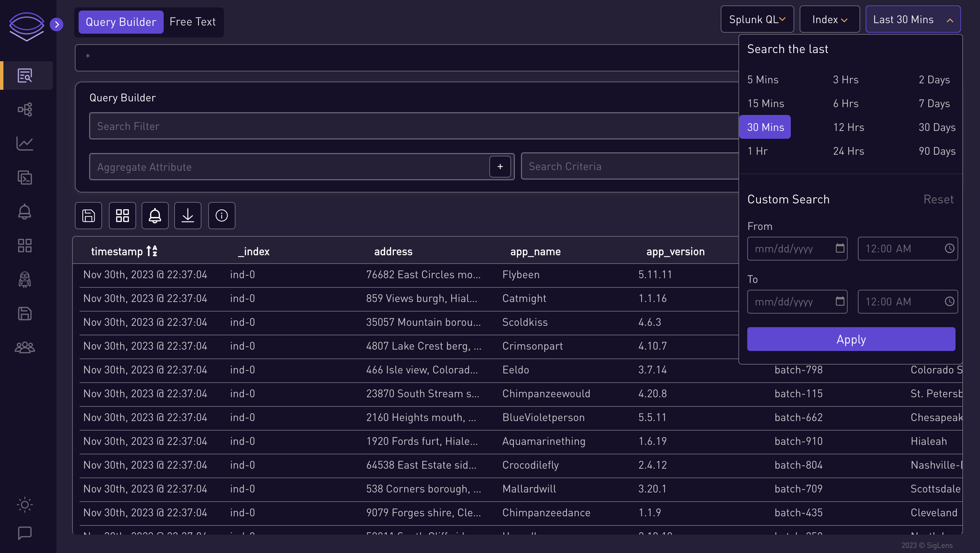Screen dimensions: 980x553
Task: Select 30 Days time range
Action: pyautogui.click(x=937, y=127)
